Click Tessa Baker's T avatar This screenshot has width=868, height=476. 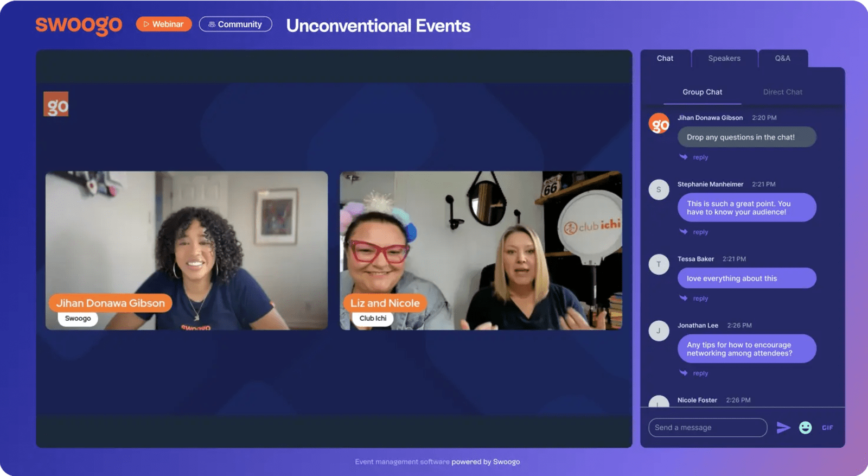click(659, 264)
